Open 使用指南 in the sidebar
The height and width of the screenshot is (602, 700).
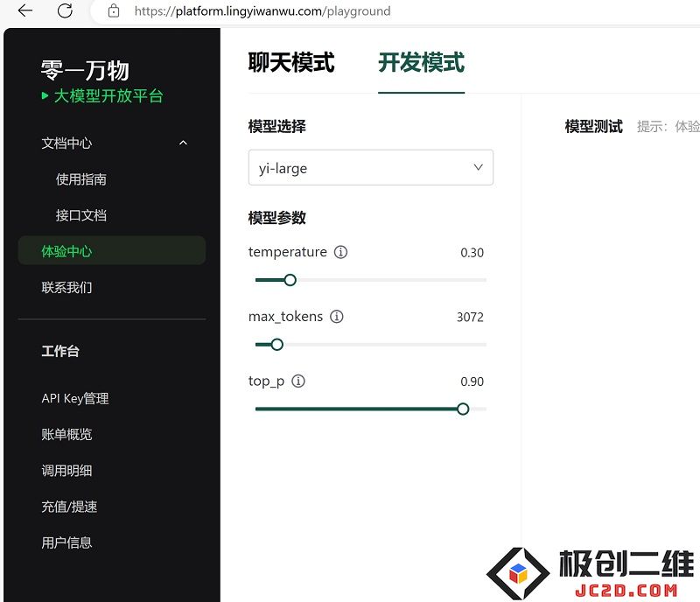click(x=80, y=179)
